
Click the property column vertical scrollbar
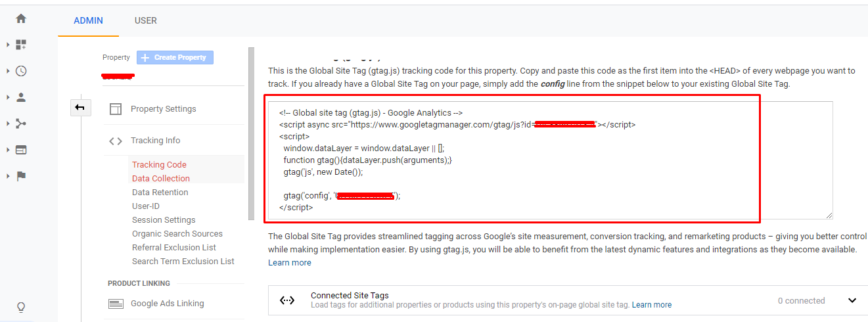point(251,131)
